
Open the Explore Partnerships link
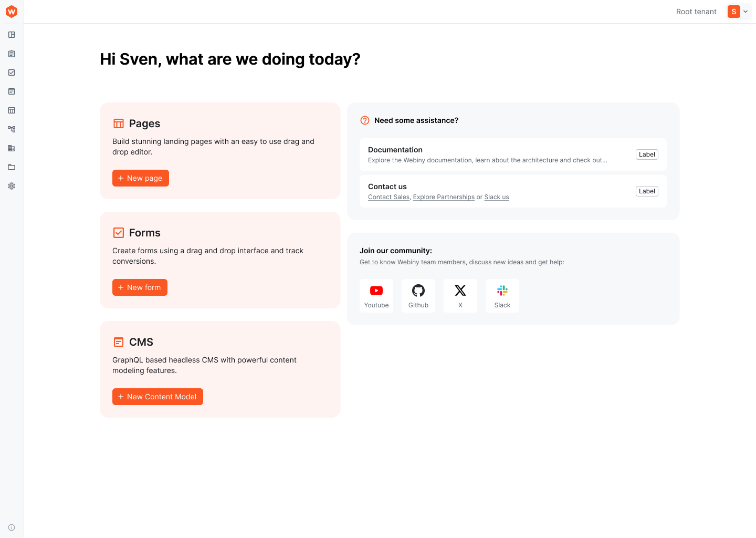click(x=444, y=196)
